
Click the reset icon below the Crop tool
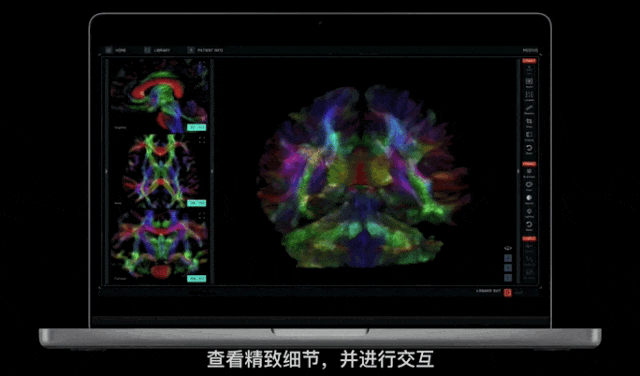pyautogui.click(x=529, y=148)
